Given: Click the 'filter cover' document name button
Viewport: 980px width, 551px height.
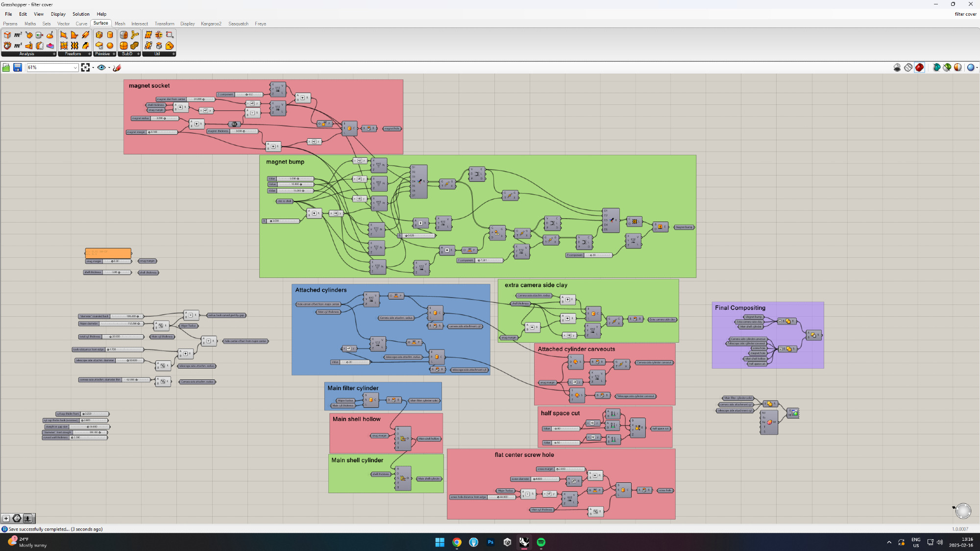Looking at the screenshot, I should pyautogui.click(x=965, y=14).
